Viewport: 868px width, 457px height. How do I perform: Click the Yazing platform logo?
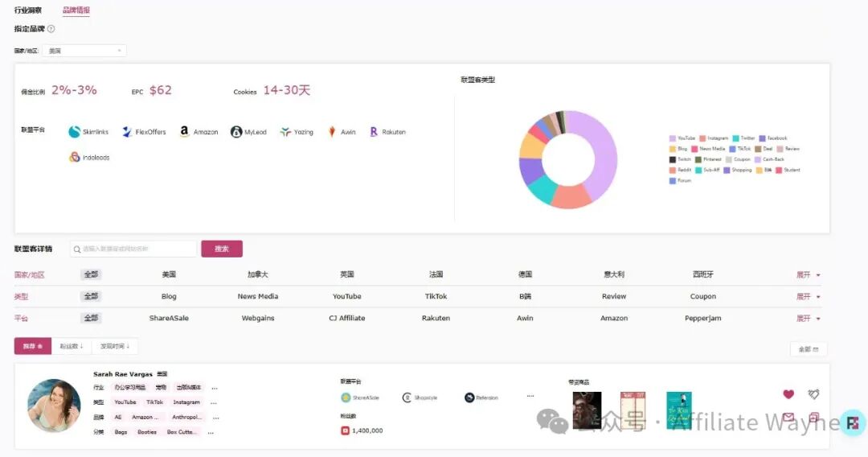pos(285,132)
